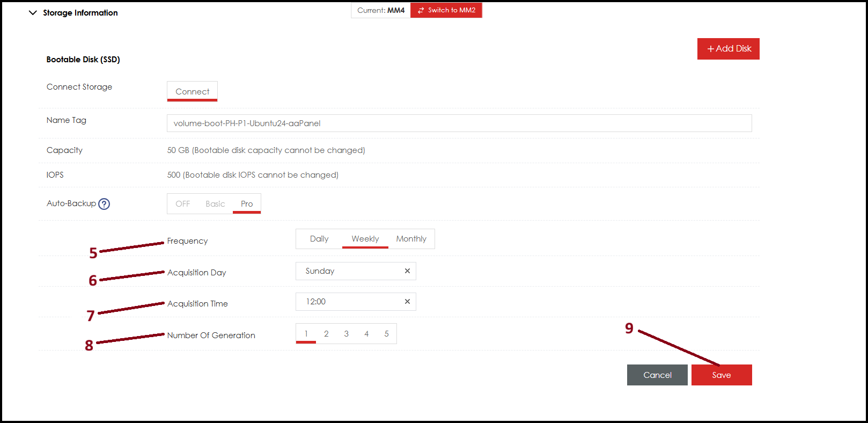Click the IOPS label
Screen dimensions: 868x423
(55, 175)
